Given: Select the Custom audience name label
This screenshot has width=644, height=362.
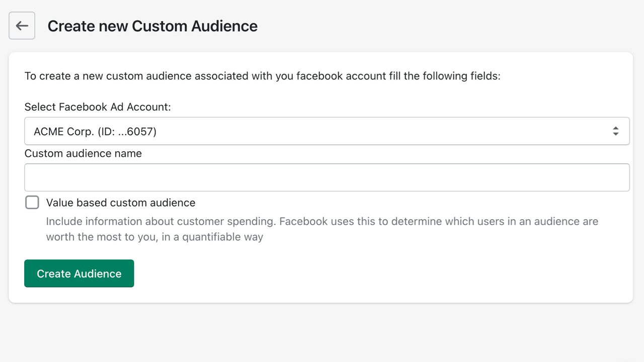Looking at the screenshot, I should 83,153.
